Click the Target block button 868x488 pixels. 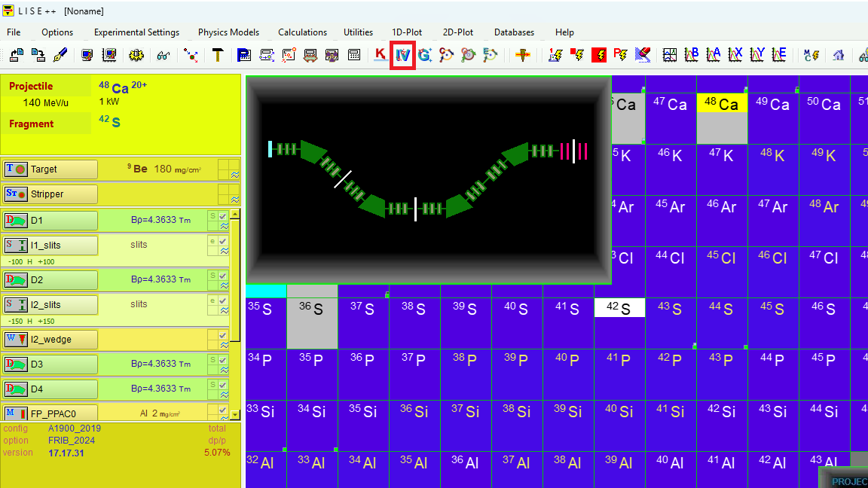(x=50, y=169)
